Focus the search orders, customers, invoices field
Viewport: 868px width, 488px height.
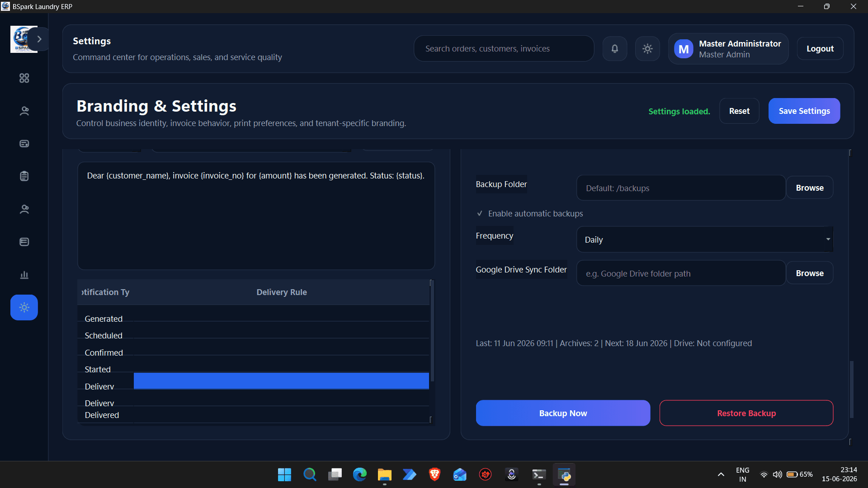504,49
